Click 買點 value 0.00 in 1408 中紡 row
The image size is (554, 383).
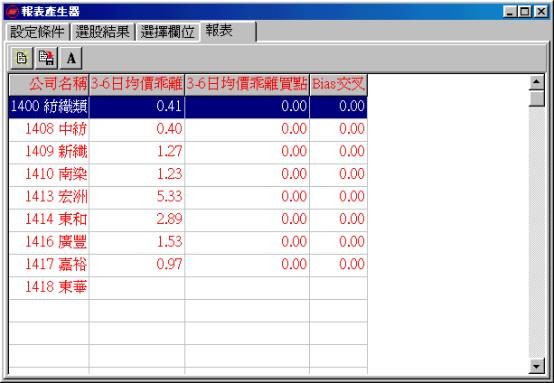247,129
